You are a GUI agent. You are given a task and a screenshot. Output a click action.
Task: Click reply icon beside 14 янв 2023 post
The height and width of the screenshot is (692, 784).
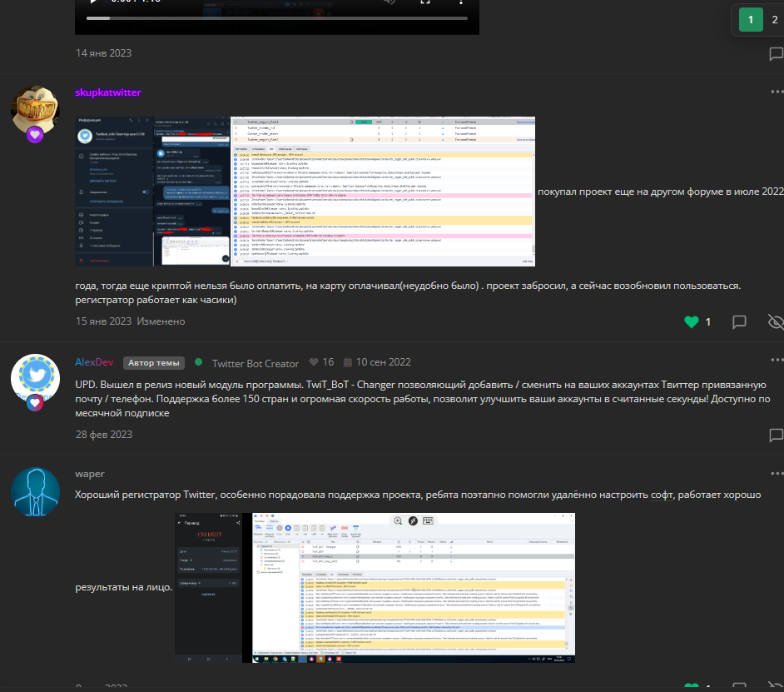[776, 53]
